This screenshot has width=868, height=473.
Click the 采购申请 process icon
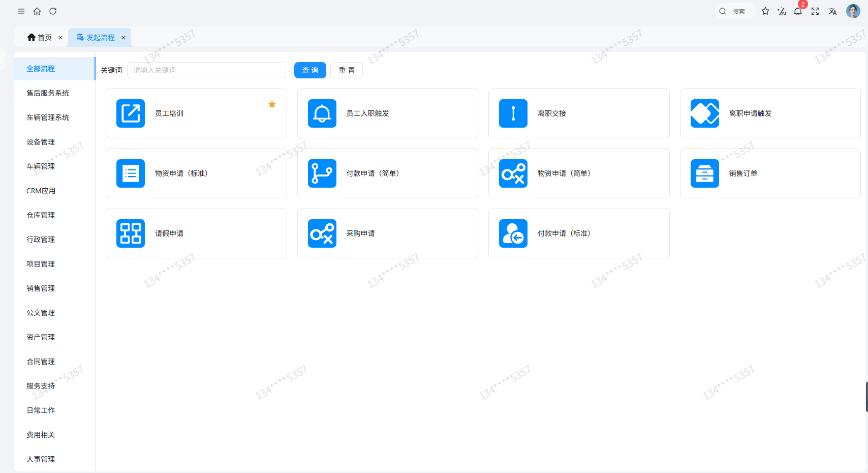(322, 233)
